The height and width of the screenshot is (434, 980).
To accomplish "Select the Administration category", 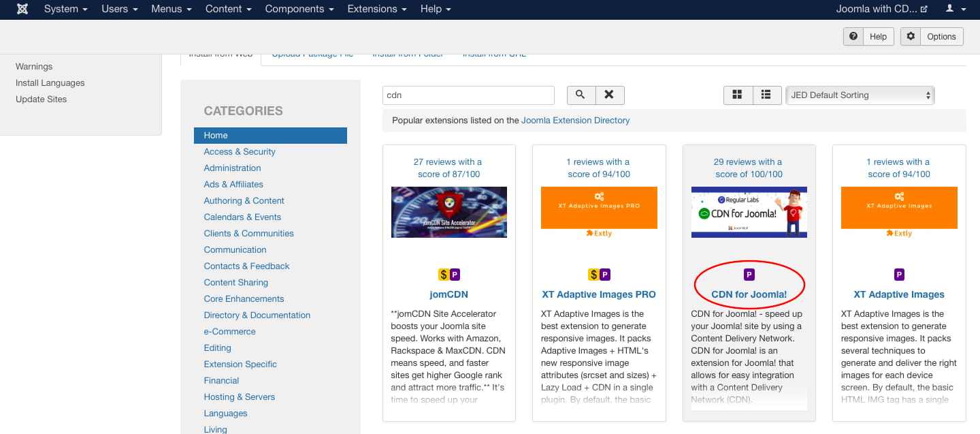I will tap(232, 168).
